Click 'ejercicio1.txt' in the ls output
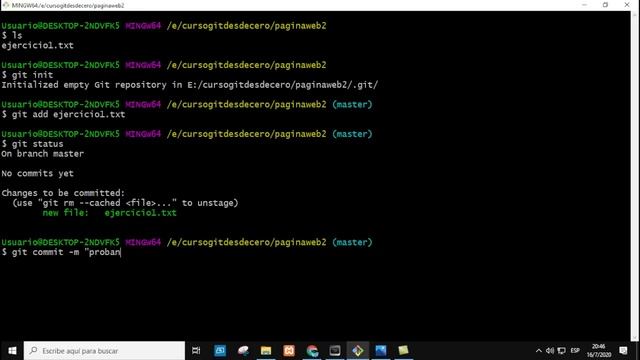The image size is (640, 360). (x=38, y=45)
